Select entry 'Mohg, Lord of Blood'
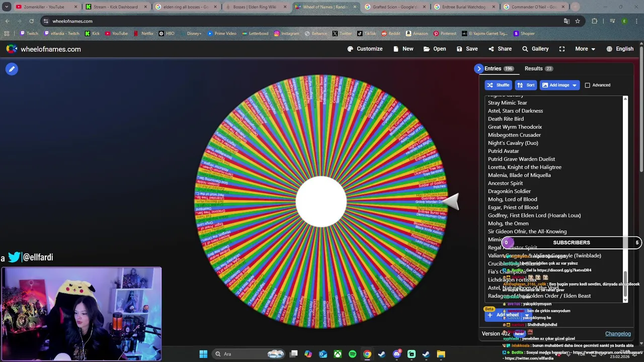Screen dimensions: 644x362 512,199
